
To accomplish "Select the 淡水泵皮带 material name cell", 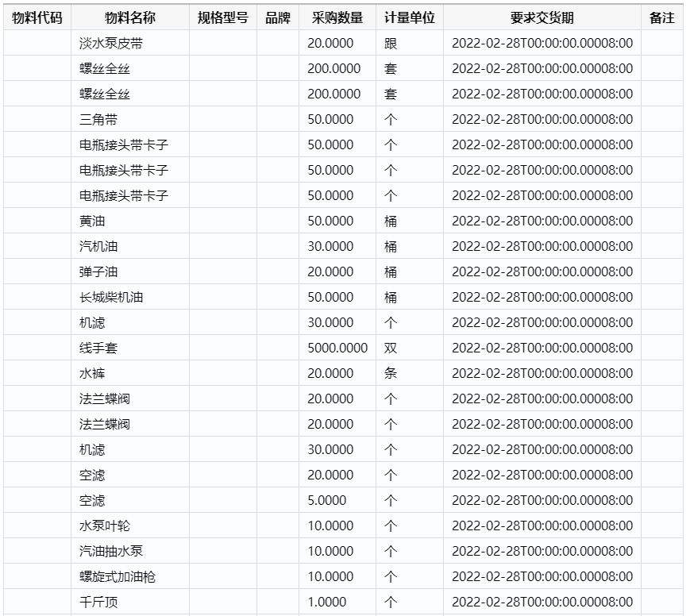I will pyautogui.click(x=130, y=43).
